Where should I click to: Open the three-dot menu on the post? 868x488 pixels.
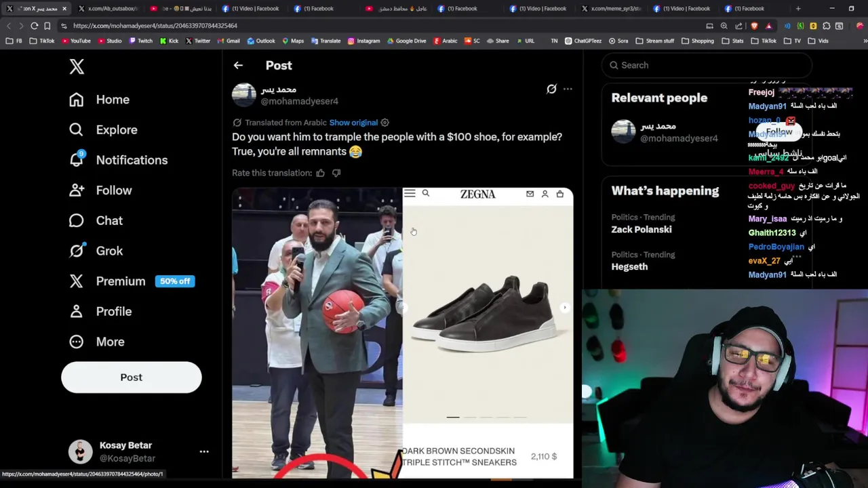568,89
